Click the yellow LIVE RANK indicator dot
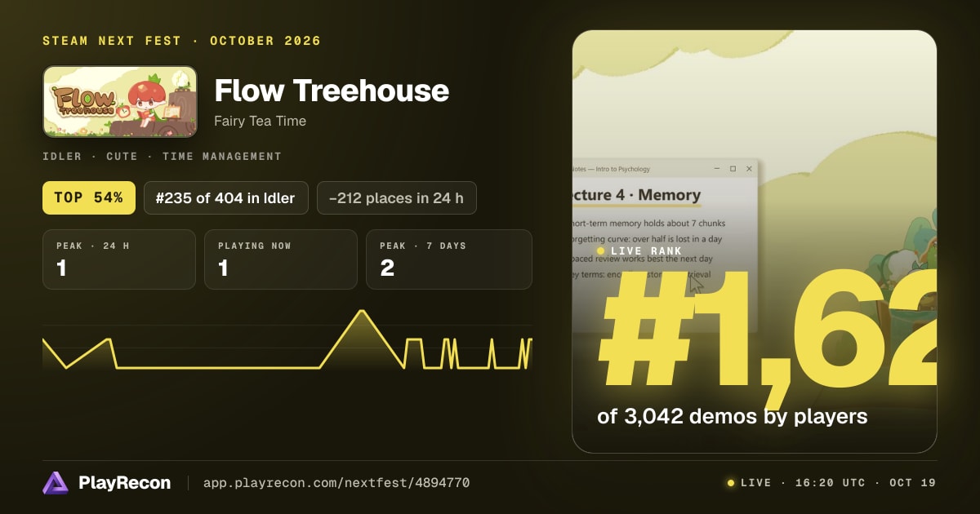This screenshot has width=980, height=514. tap(601, 250)
